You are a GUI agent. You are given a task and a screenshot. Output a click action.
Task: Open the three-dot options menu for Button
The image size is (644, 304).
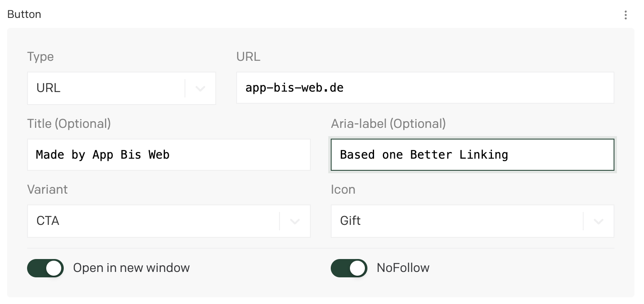[x=625, y=14]
